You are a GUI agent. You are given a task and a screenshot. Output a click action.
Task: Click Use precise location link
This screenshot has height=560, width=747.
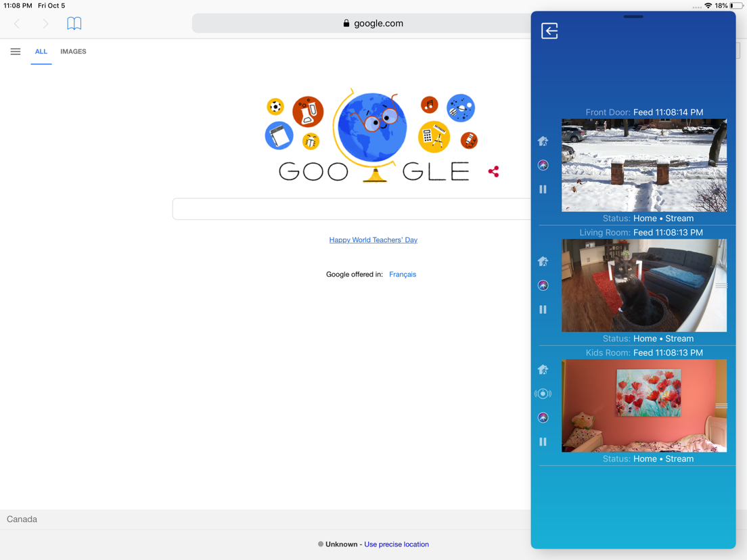point(397,544)
